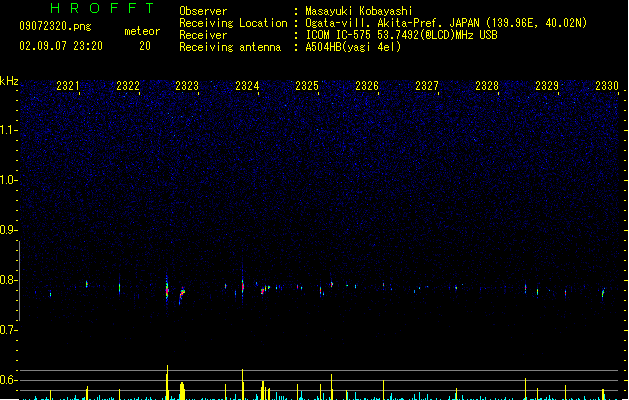Click the 2326 time marker
The image size is (629, 400).
[367, 86]
